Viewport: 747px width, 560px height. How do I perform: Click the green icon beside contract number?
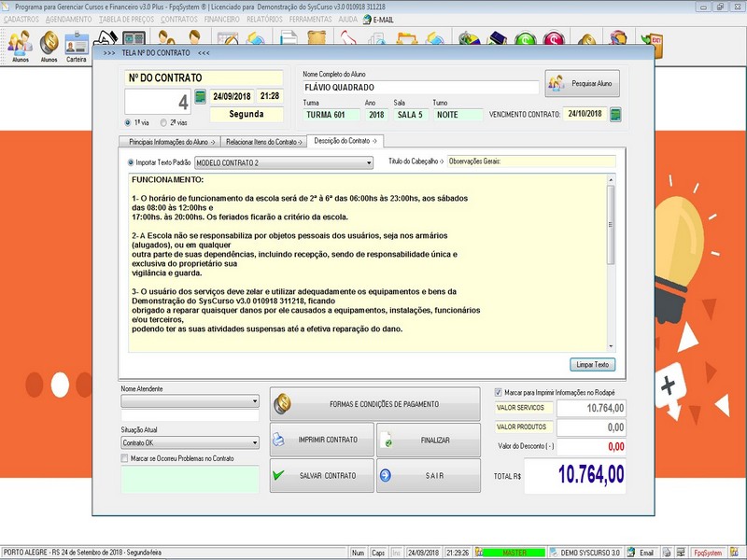pyautogui.click(x=201, y=97)
